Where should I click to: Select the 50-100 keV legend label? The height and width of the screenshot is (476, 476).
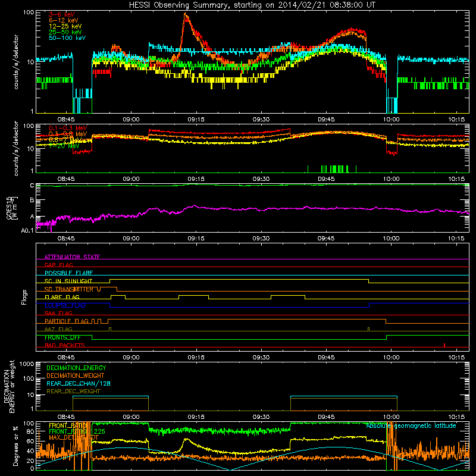tap(67, 38)
